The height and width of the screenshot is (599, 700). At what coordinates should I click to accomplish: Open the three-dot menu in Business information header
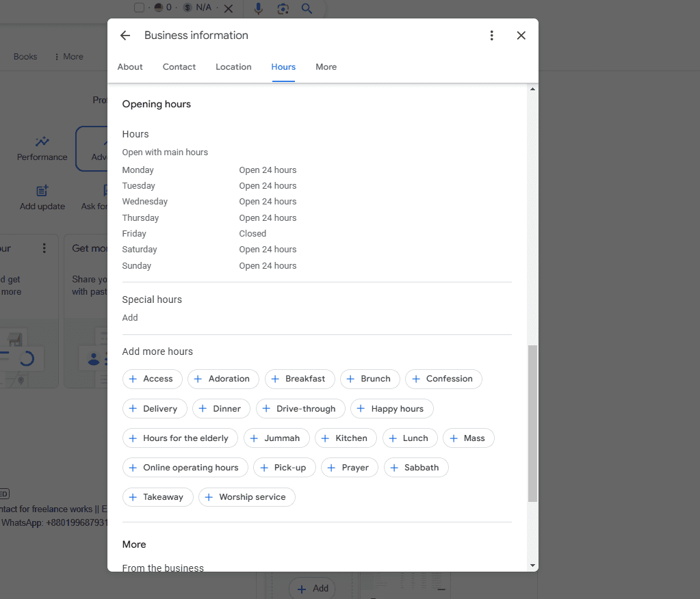[x=491, y=36]
